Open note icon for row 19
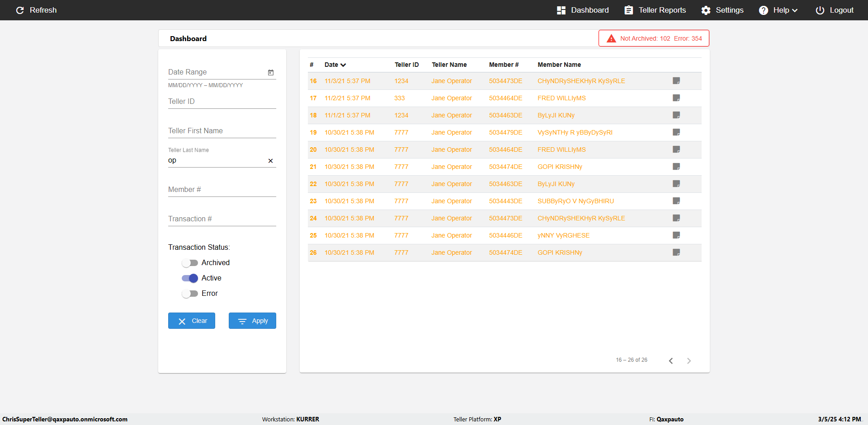Image resolution: width=868 pixels, height=425 pixels. coord(676,132)
